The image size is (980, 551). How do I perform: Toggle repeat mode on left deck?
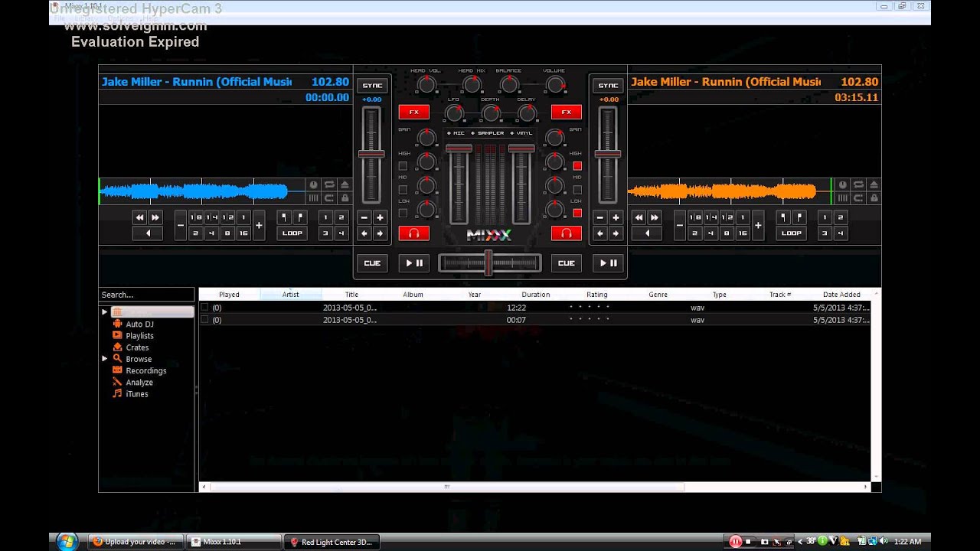pos(329,185)
